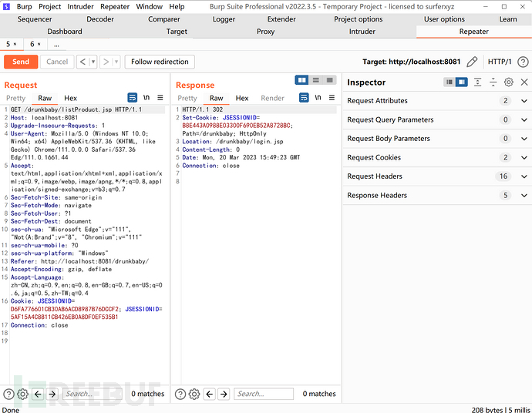The image size is (532, 413).
Task: Expand Request Attributes section
Action: pos(524,101)
